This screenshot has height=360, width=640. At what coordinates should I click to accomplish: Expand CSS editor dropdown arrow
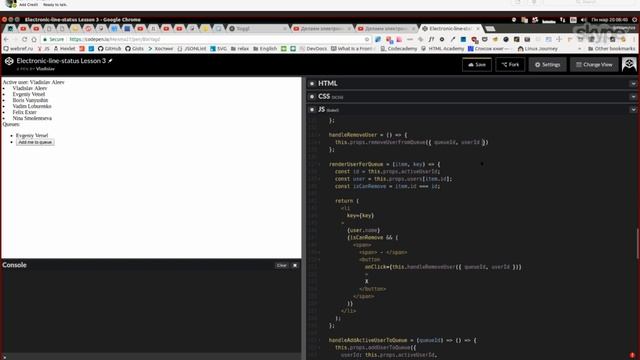(633, 97)
